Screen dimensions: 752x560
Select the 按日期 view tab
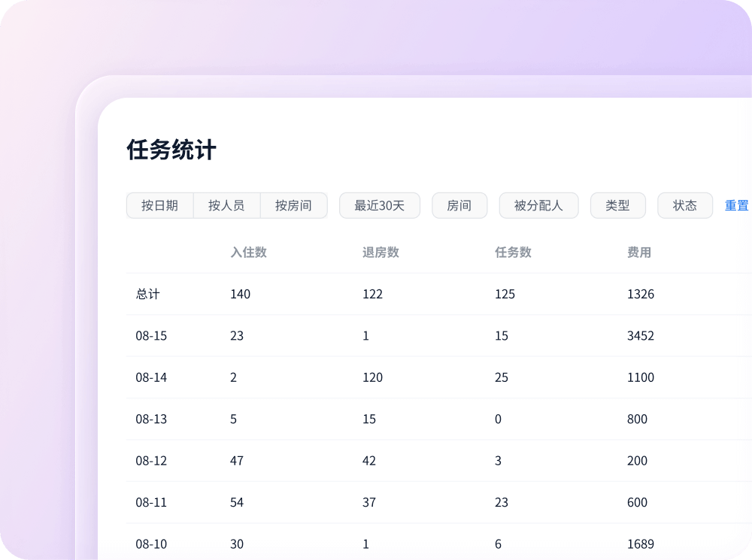(x=159, y=205)
